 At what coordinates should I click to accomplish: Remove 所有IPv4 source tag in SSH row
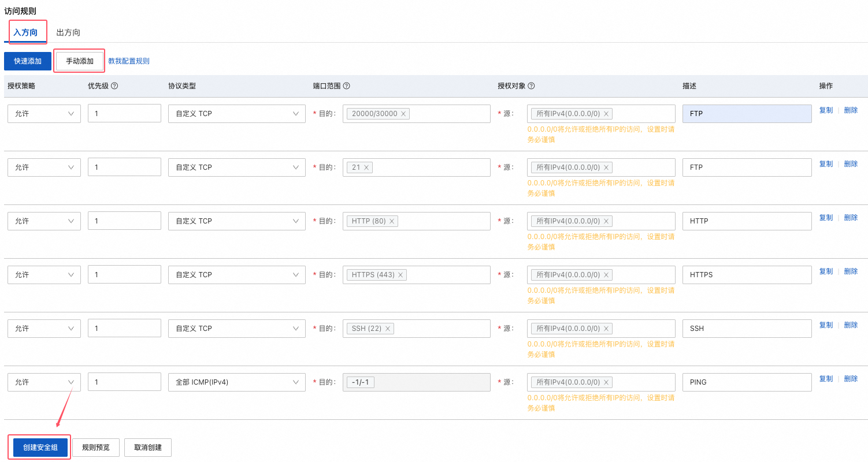click(x=606, y=329)
